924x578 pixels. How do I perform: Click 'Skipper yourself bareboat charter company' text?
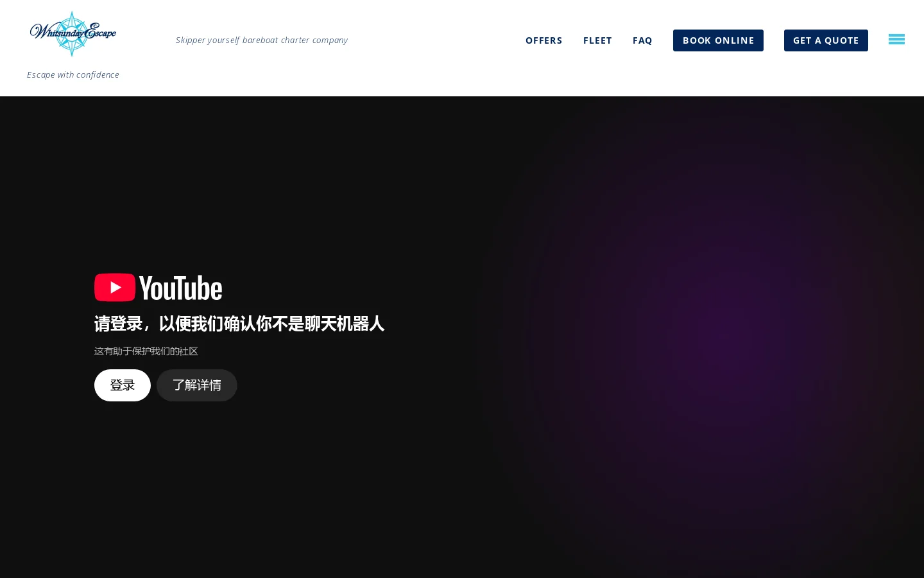(262, 40)
